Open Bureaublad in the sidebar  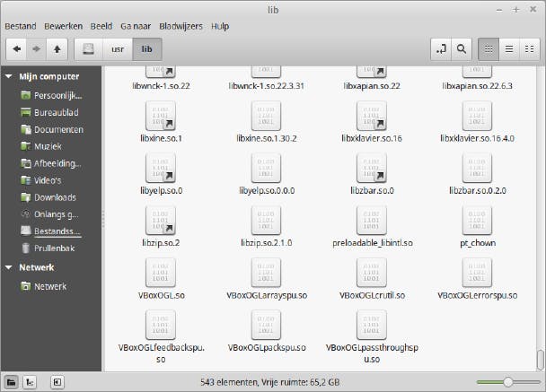pos(49,112)
